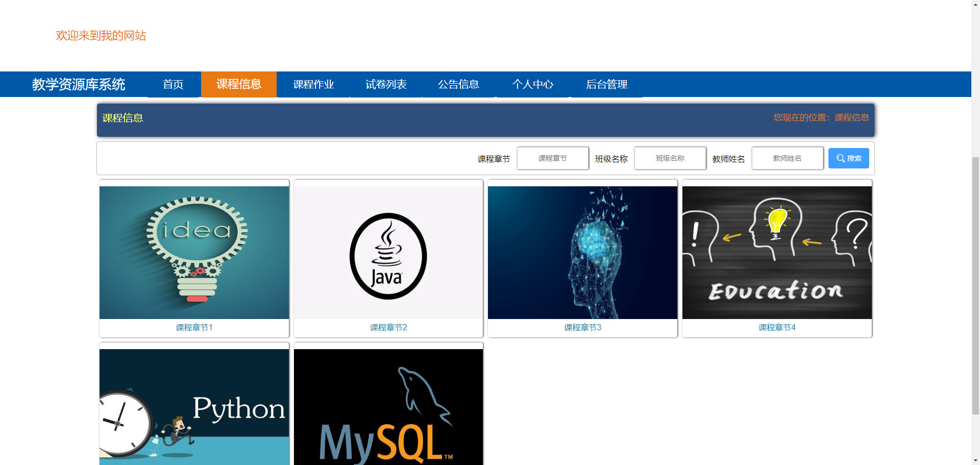980x465 pixels.
Task: Click the scrollbar down arrow
Action: pos(975,460)
